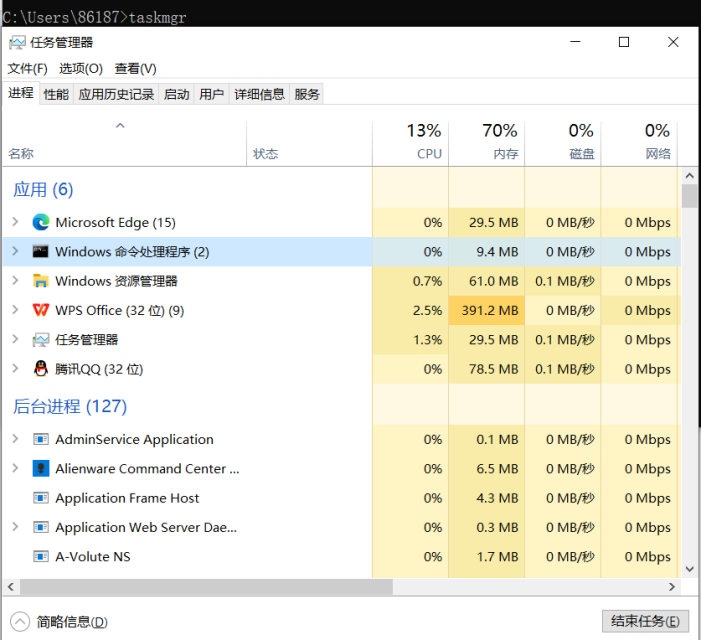
Task: Open the 查看(V) menu
Action: [135, 68]
